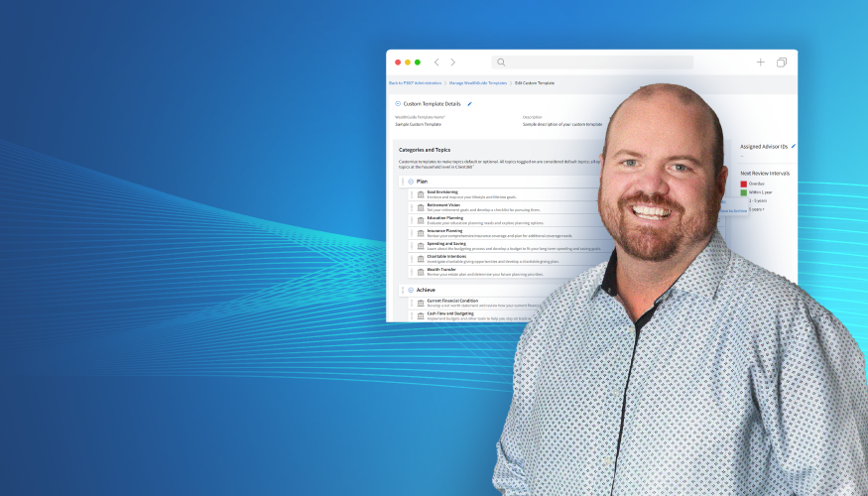868x496 pixels.
Task: Open Manage WealthGuide Templates breadcrumb link
Action: click(x=477, y=83)
